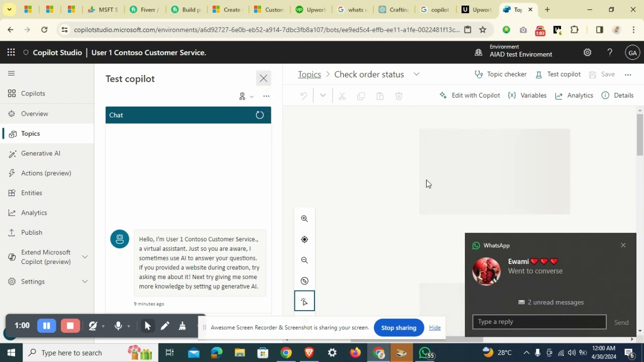Image resolution: width=644 pixels, height=362 pixels.
Task: Click the delete trash icon
Action: click(399, 96)
